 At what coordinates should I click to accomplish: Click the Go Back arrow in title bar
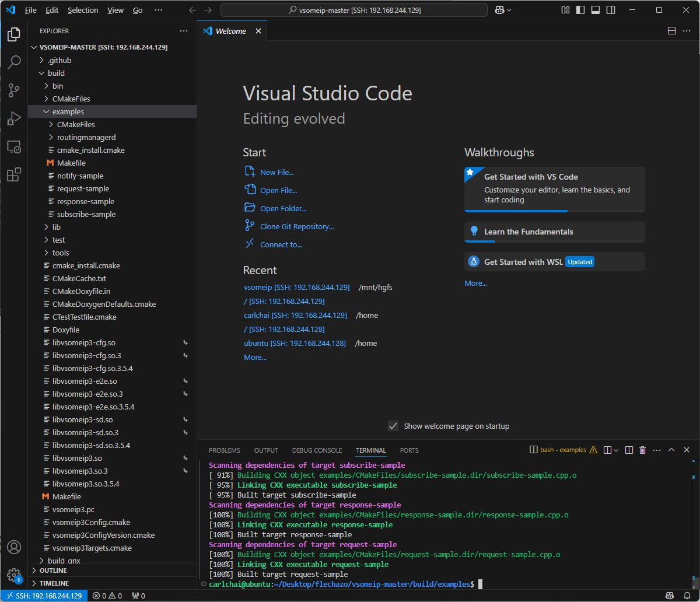pyautogui.click(x=193, y=10)
